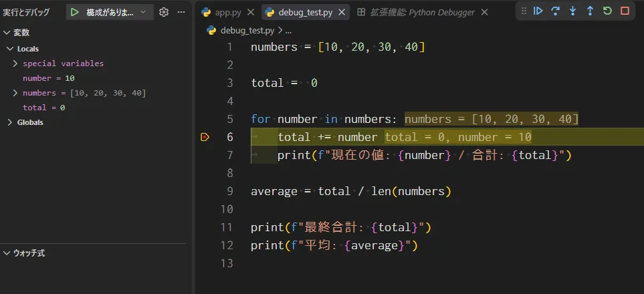
Task: Select the total = 0 variable
Action: point(44,108)
